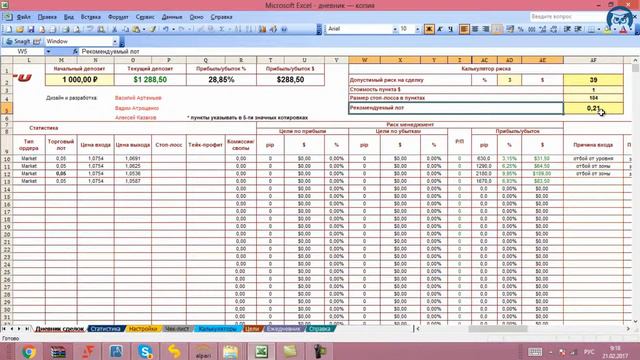This screenshot has height=360, width=640.
Task: Select the recommended lot cell 0,21
Action: (x=593, y=108)
